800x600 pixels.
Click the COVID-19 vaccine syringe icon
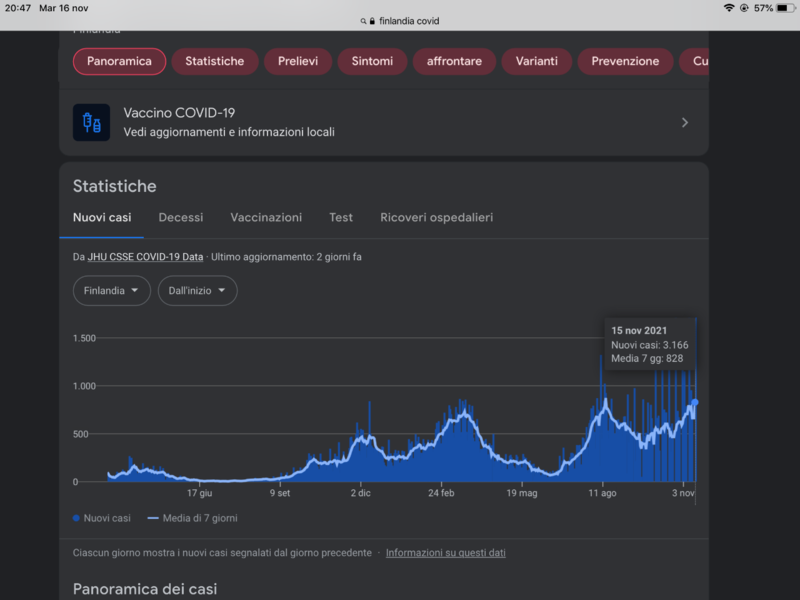click(x=91, y=122)
